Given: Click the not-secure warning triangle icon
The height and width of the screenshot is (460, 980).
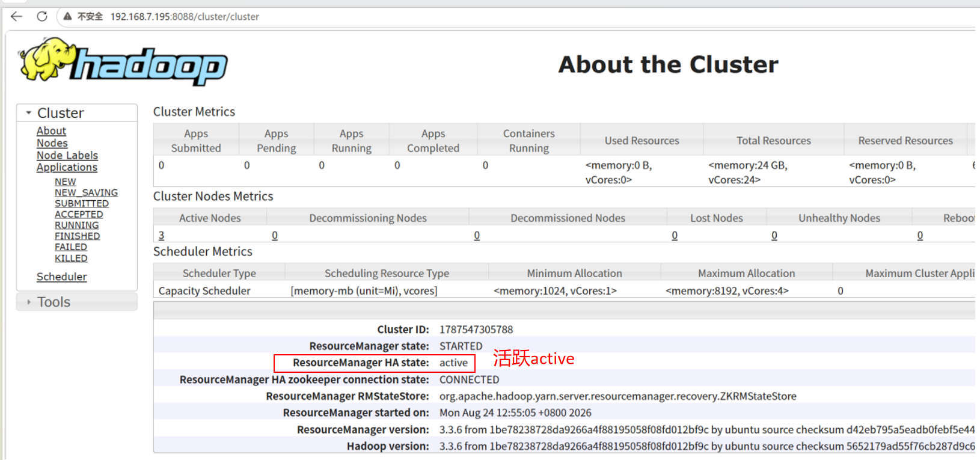Looking at the screenshot, I should coord(68,16).
